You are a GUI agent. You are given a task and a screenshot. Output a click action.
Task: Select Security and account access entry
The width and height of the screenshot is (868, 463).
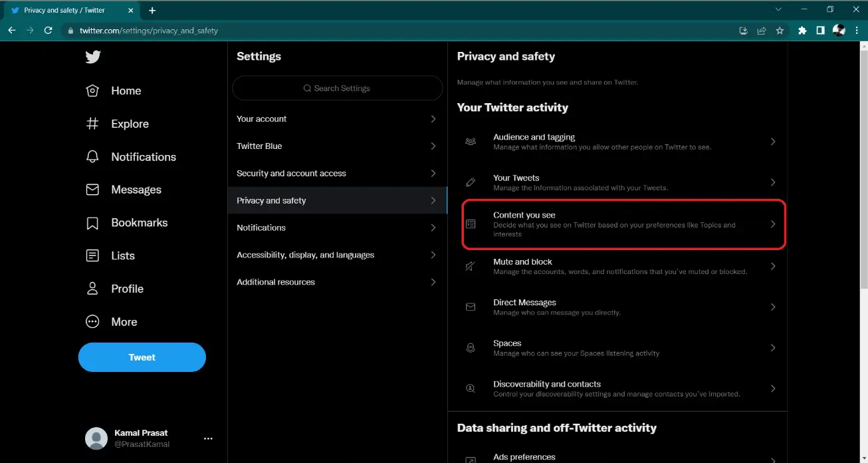click(338, 173)
